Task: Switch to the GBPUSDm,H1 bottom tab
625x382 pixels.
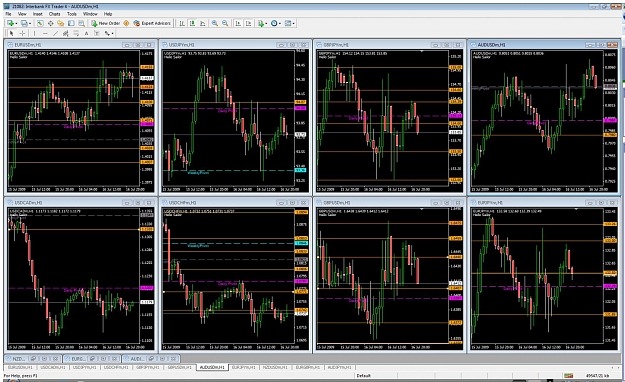Action: [x=180, y=367]
